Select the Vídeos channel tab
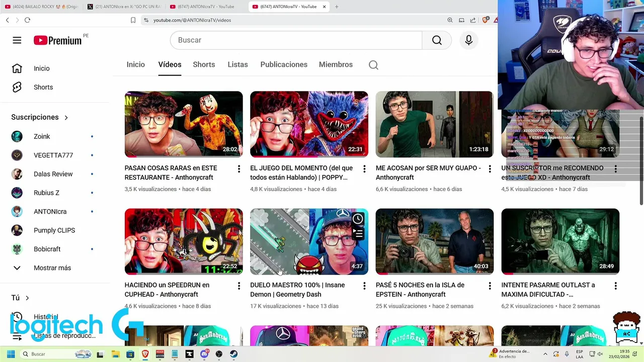644x362 pixels. [170, 64]
